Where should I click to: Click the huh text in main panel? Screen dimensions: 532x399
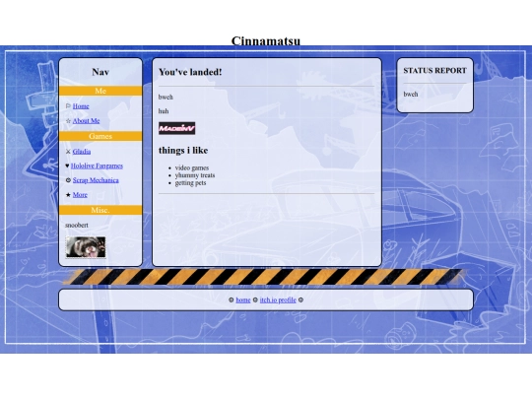tap(164, 111)
